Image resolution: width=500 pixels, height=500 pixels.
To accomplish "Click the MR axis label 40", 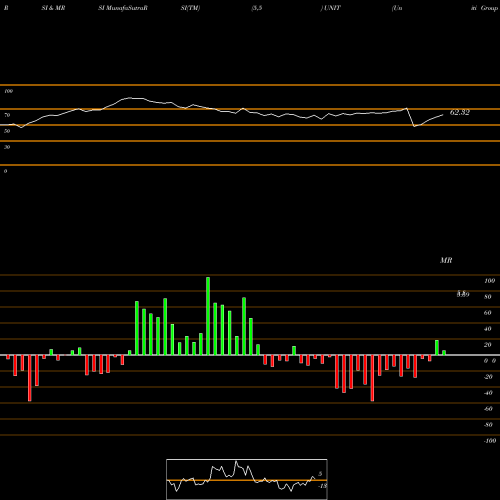I will [x=488, y=329].
